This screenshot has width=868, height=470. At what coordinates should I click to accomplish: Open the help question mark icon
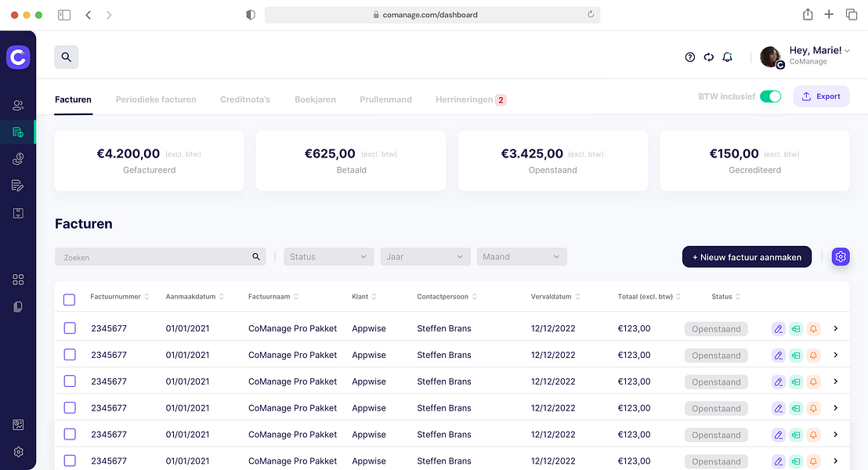point(689,57)
